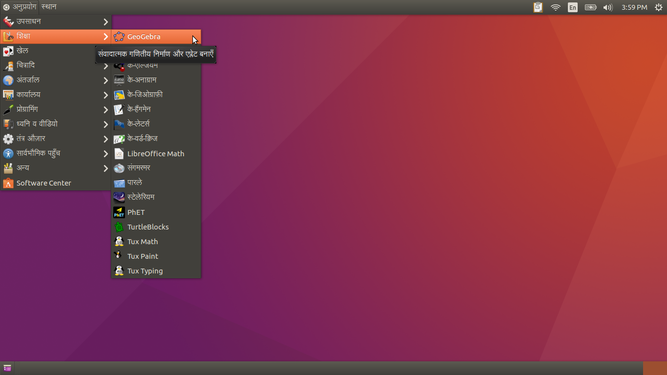Open the स्थान places menu in top bar

point(49,7)
